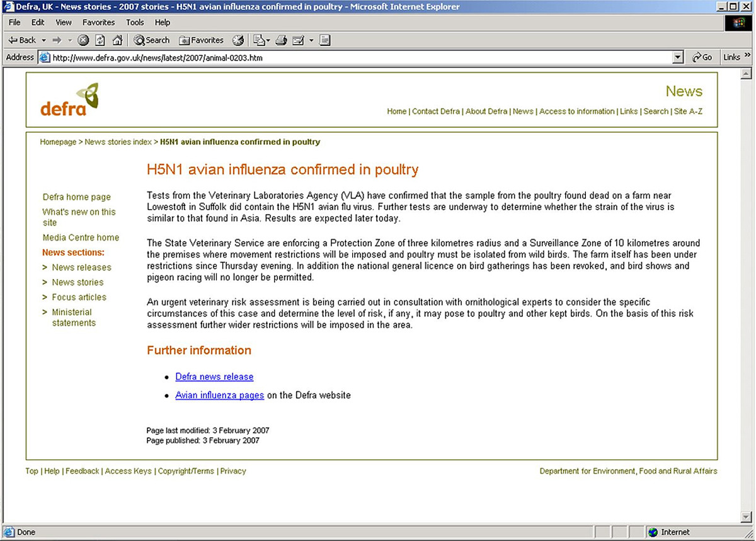Image resolution: width=756 pixels, height=541 pixels.
Task: Click the News link in header navigation
Action: pyautogui.click(x=523, y=111)
